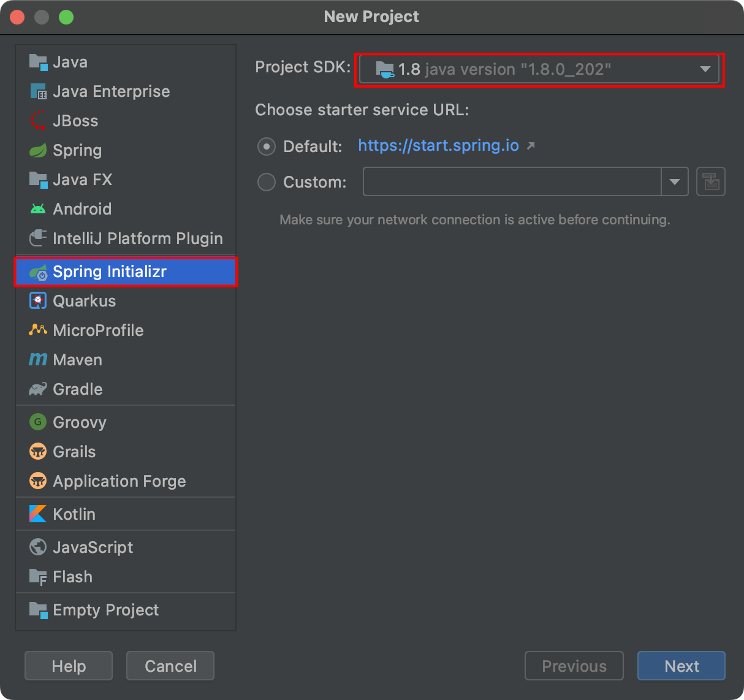Select the Default starter URL radio button
Screen dimensions: 744x700
[267, 146]
